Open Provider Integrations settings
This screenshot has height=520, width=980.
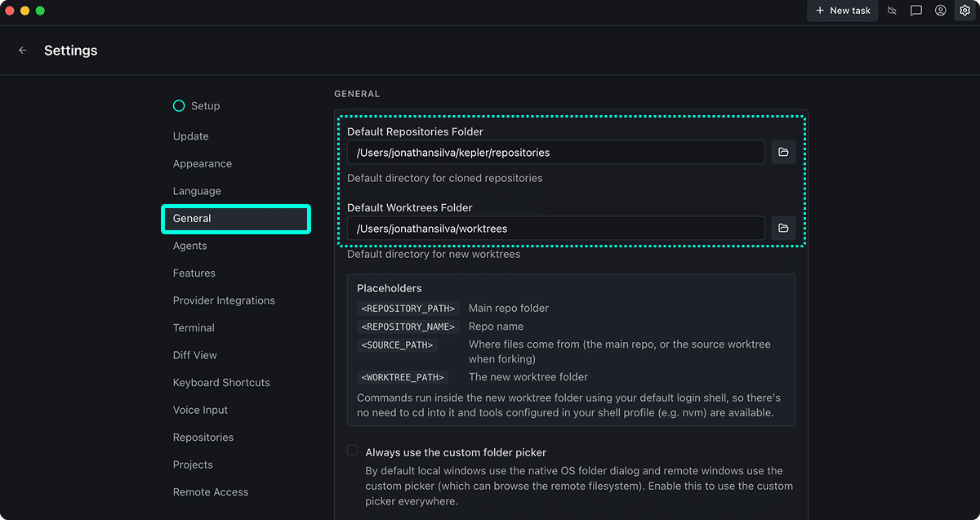click(224, 300)
